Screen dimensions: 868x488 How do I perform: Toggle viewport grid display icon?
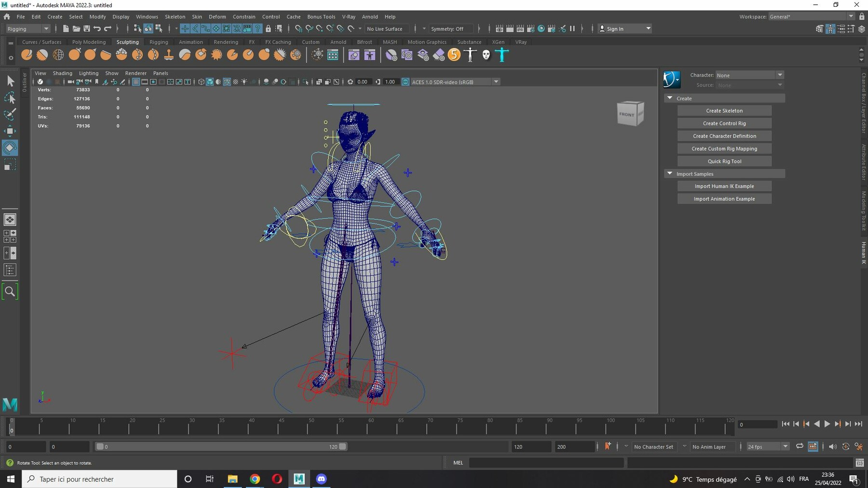pyautogui.click(x=136, y=82)
